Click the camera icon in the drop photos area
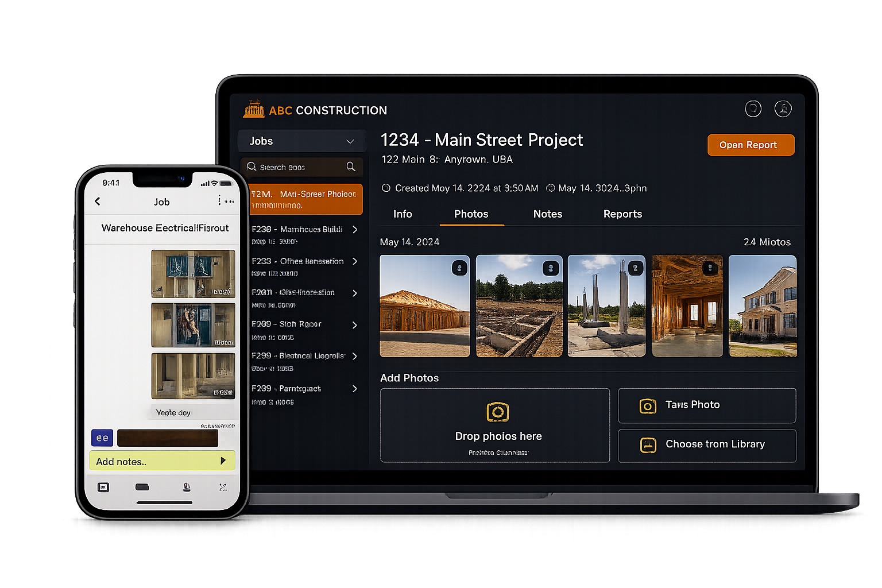The height and width of the screenshot is (588, 882). coord(498,412)
